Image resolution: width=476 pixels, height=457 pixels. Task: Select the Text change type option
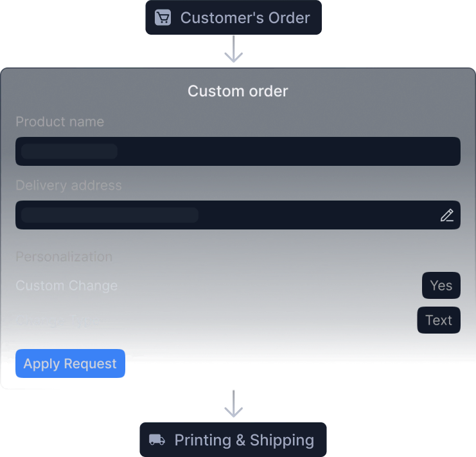[439, 320]
